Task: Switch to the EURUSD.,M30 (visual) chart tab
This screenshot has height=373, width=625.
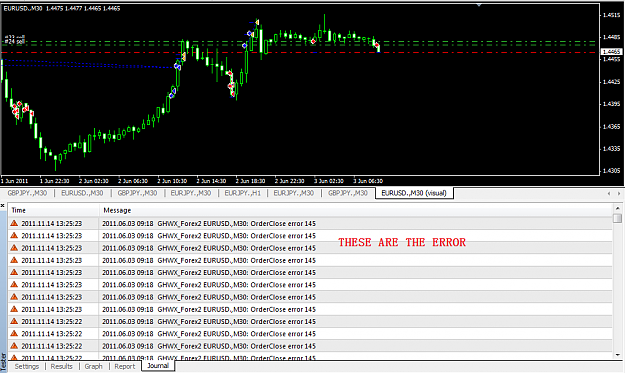Action: pyautogui.click(x=414, y=193)
